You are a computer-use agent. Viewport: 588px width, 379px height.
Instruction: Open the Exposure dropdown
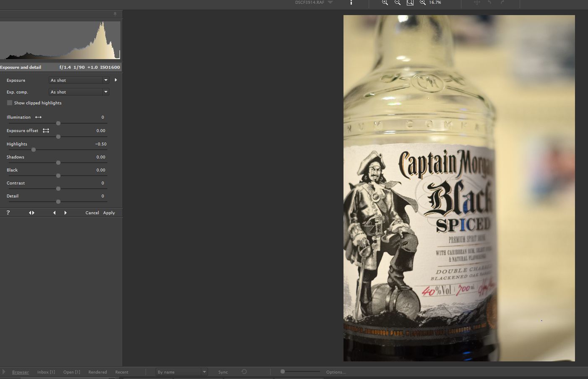pos(79,80)
